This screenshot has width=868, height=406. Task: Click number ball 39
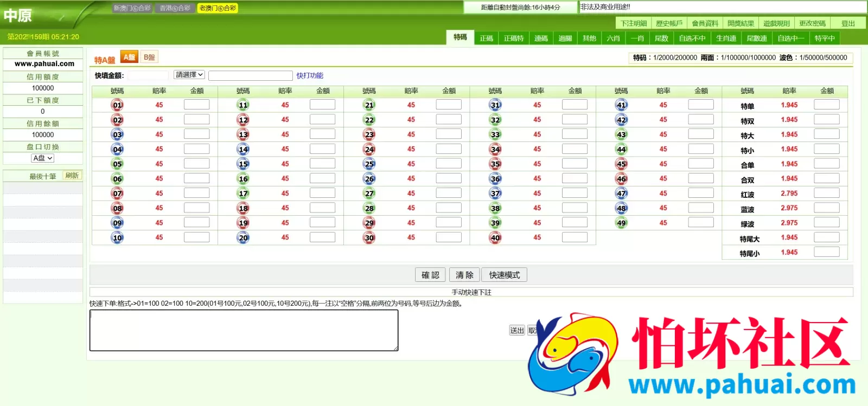point(495,223)
